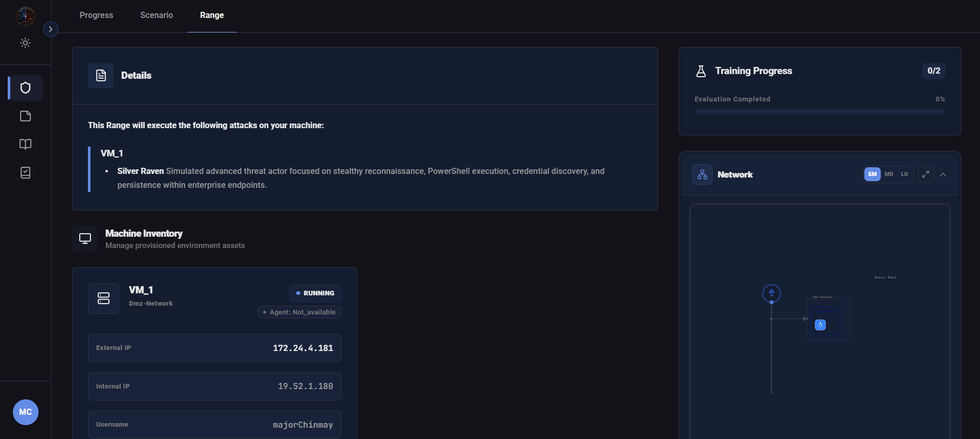Click the 0/2 progress counter badge
The width and height of the screenshot is (980, 439).
(x=934, y=71)
